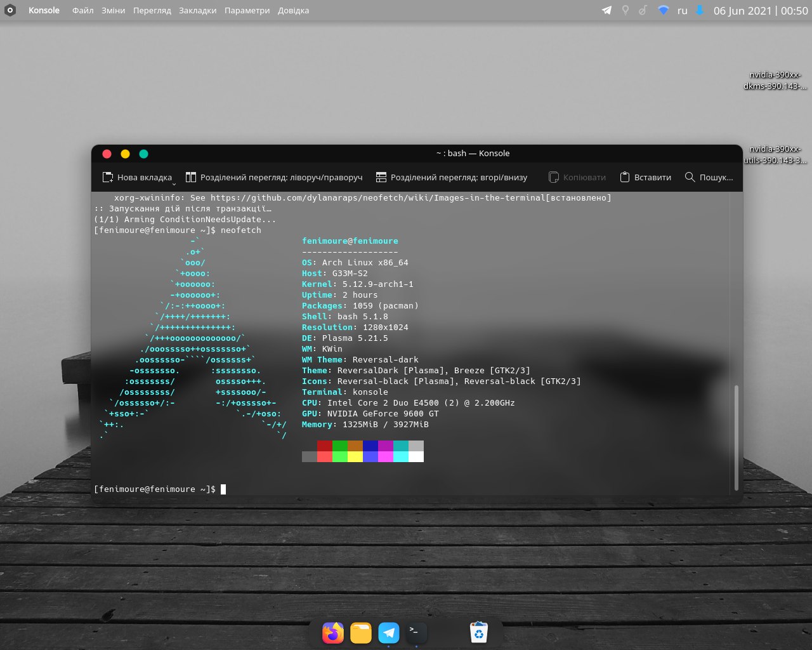Viewport: 812px width, 650px height.
Task: Open the Довідка menu
Action: [x=293, y=10]
